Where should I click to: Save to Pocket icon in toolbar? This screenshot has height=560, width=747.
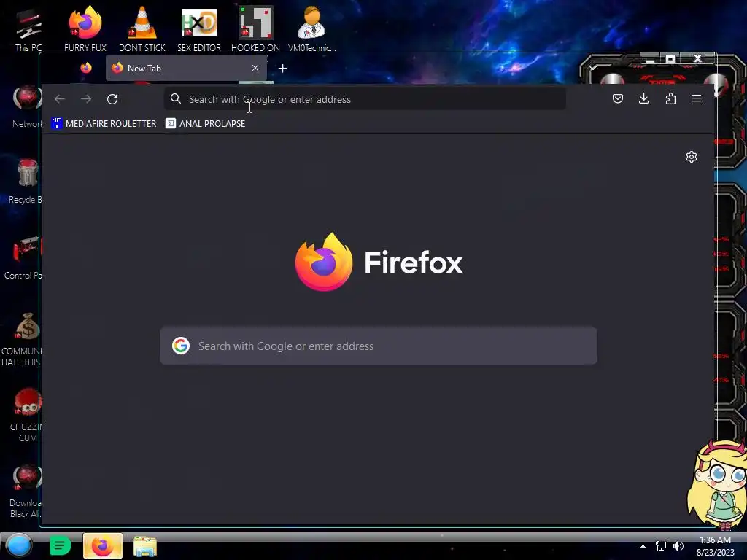point(617,98)
